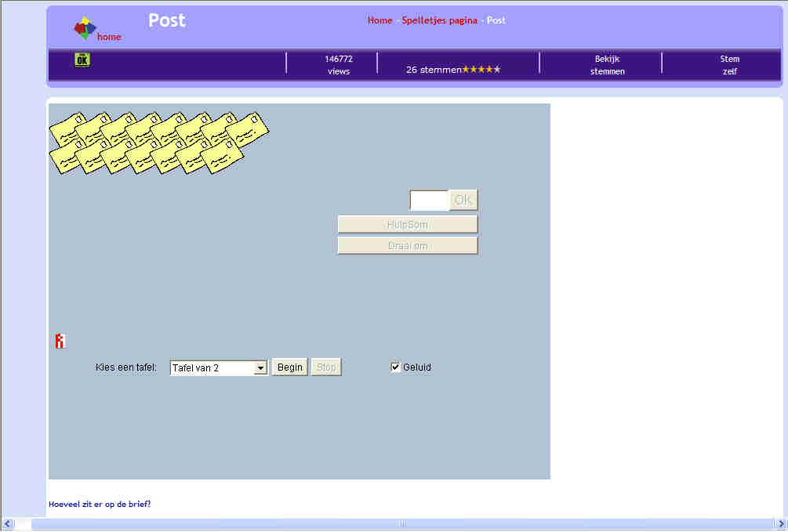
Task: Click the star rating icons
Action: (x=481, y=70)
